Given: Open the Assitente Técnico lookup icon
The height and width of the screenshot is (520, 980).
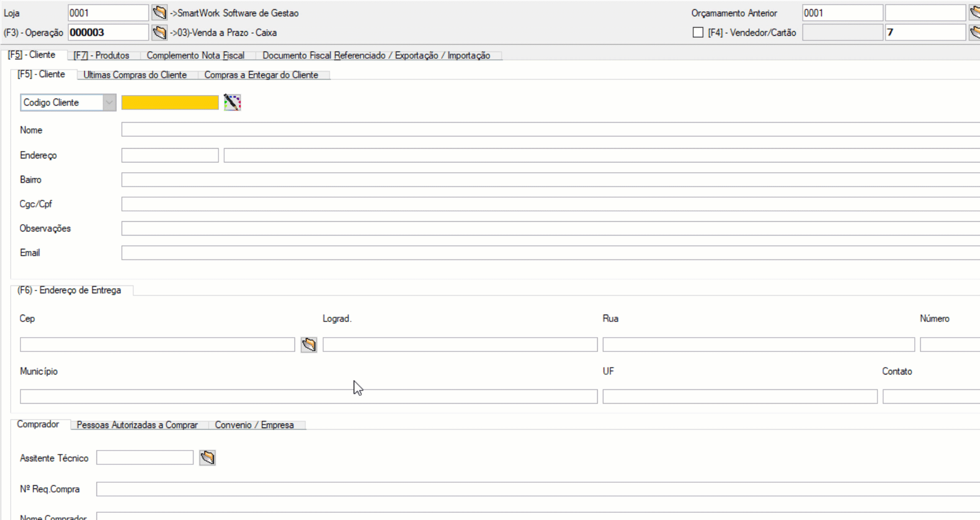Looking at the screenshot, I should click(x=207, y=458).
